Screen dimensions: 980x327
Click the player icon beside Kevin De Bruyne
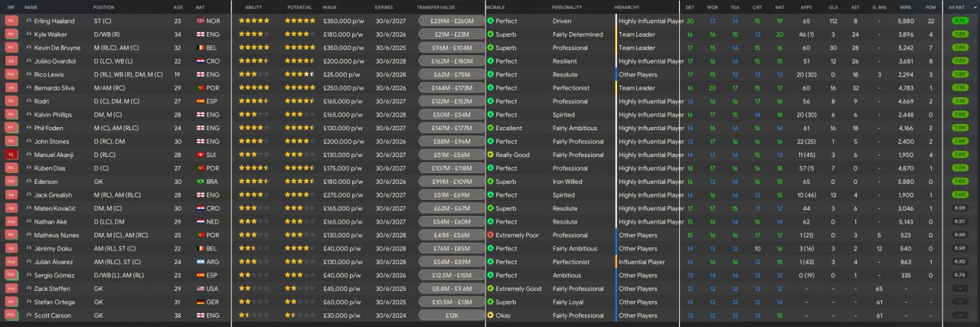pyautogui.click(x=29, y=47)
